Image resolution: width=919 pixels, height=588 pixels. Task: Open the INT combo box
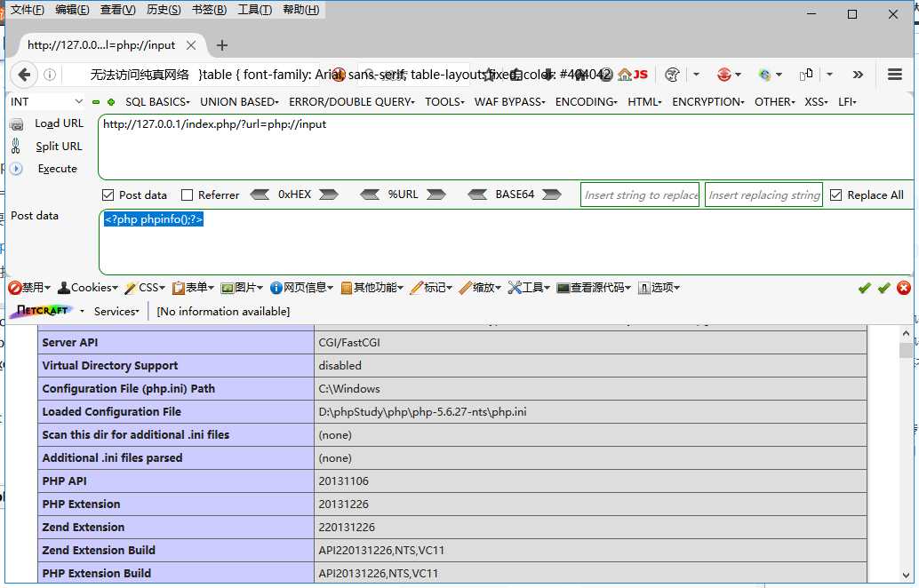[x=46, y=102]
